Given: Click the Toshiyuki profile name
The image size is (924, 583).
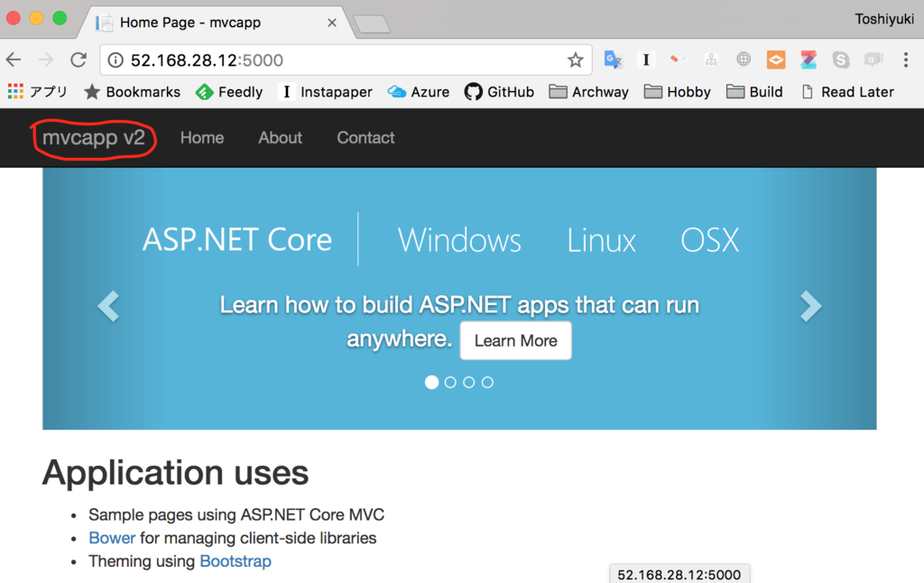Looking at the screenshot, I should point(884,19).
